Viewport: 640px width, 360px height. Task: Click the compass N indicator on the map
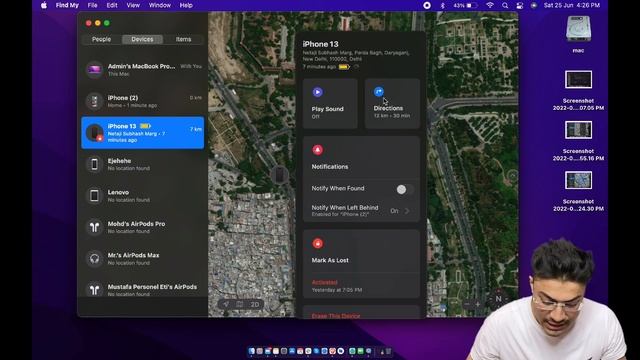tap(498, 299)
